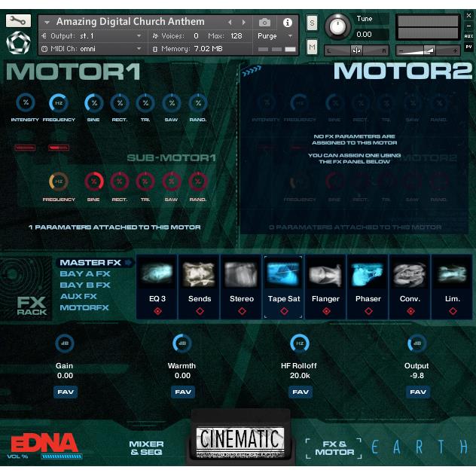Select the Tape Sat effect thumbnail
Viewport: 476px width, 476px height.
(283, 274)
